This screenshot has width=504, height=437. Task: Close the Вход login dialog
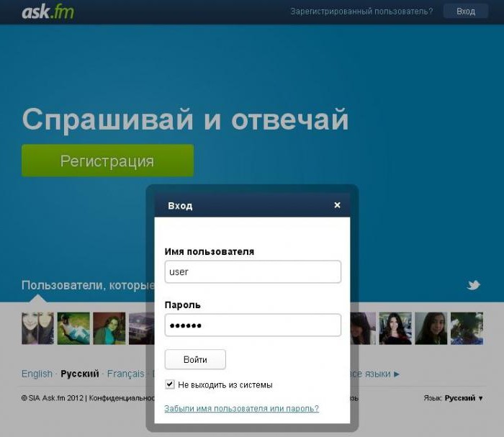pyautogui.click(x=337, y=205)
